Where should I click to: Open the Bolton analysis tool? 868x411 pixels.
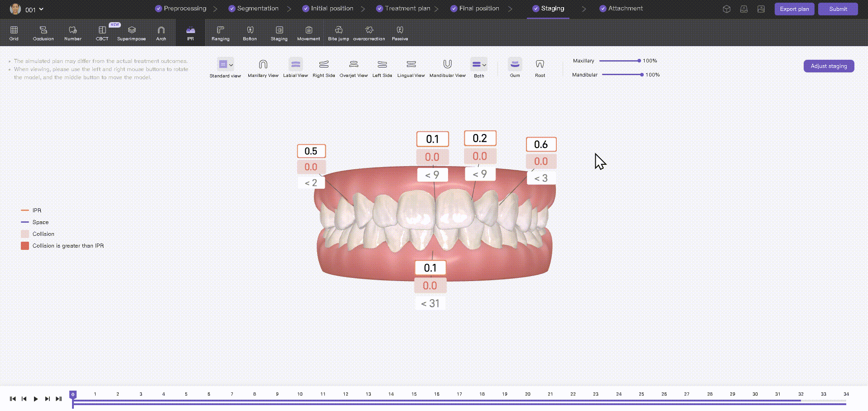pos(250,33)
